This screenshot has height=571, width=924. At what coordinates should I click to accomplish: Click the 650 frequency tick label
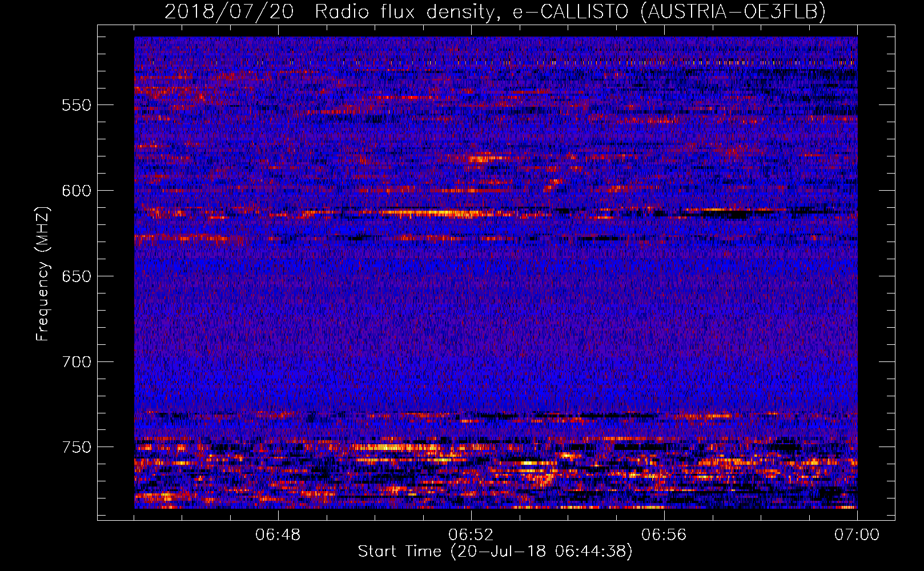tap(77, 276)
